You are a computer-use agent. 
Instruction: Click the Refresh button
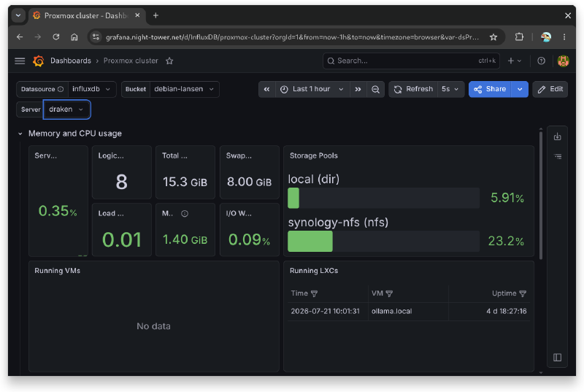[413, 89]
